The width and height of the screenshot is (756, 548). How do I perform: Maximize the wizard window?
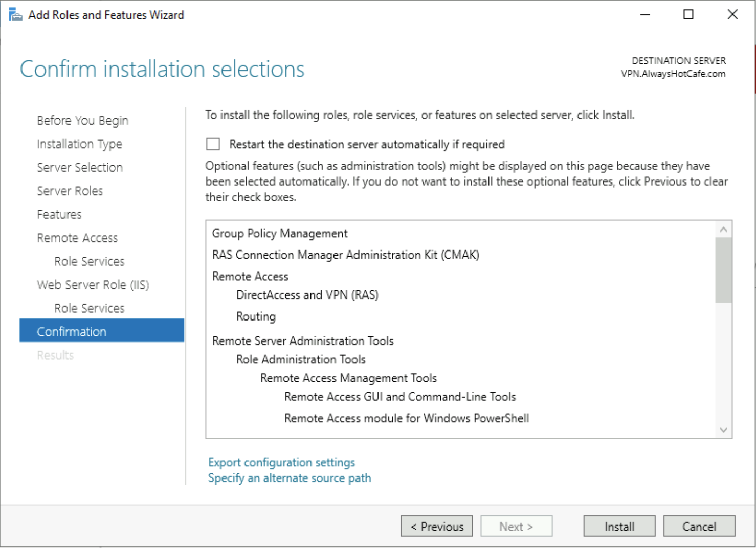click(688, 15)
